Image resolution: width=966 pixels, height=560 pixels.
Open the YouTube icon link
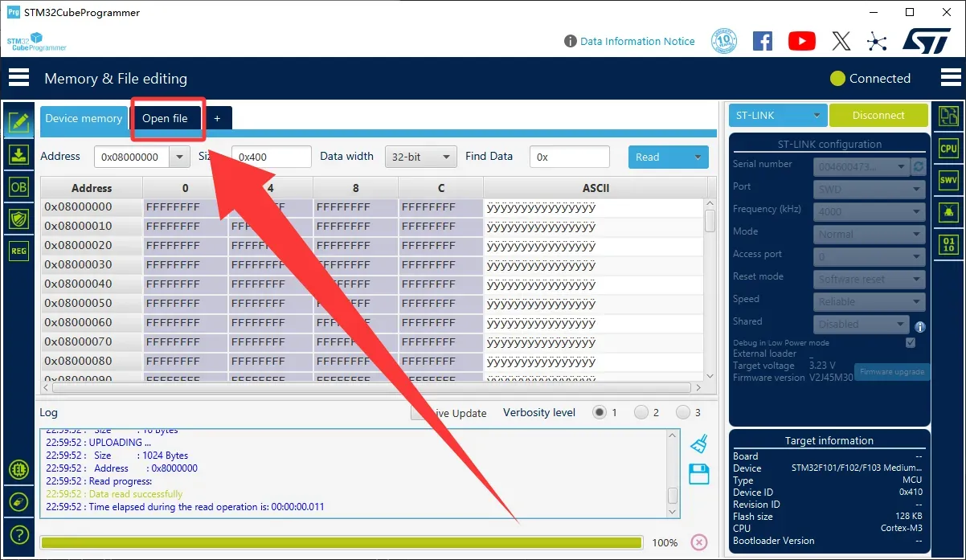click(x=801, y=41)
